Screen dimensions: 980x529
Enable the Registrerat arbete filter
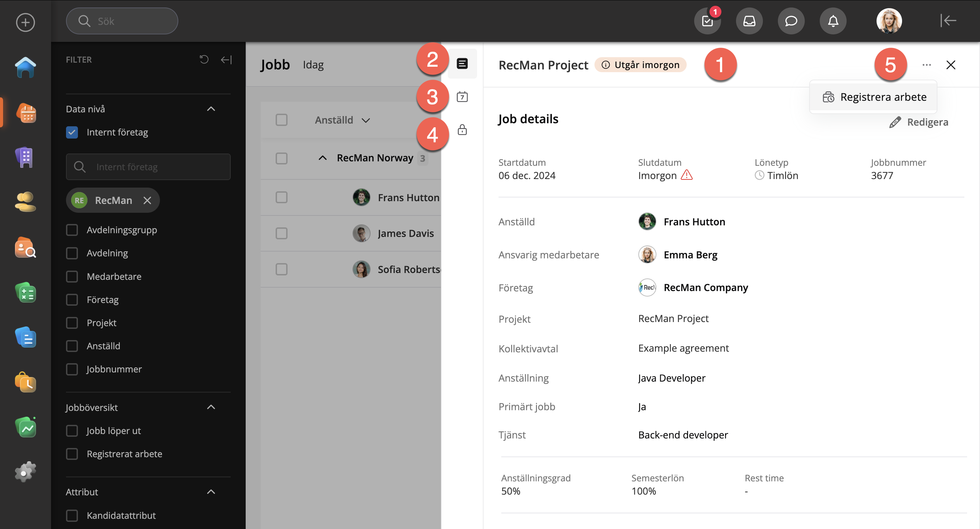(72, 454)
